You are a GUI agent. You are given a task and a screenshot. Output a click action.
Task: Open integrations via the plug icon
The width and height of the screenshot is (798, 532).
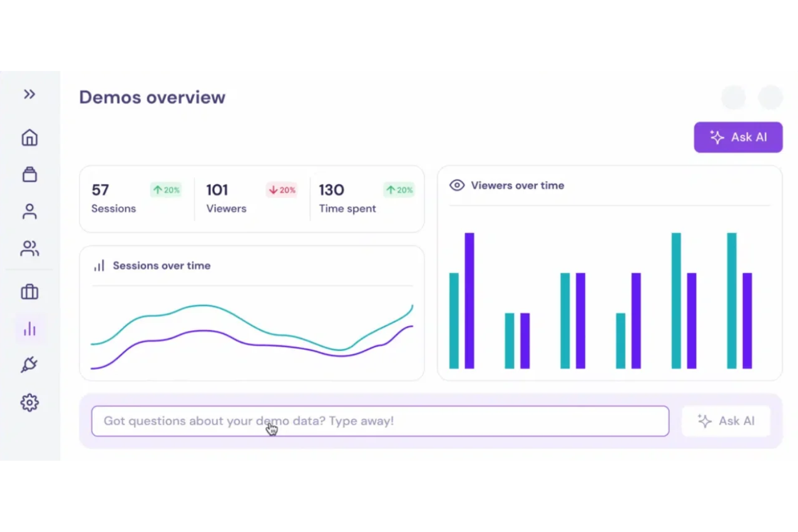[x=30, y=364]
